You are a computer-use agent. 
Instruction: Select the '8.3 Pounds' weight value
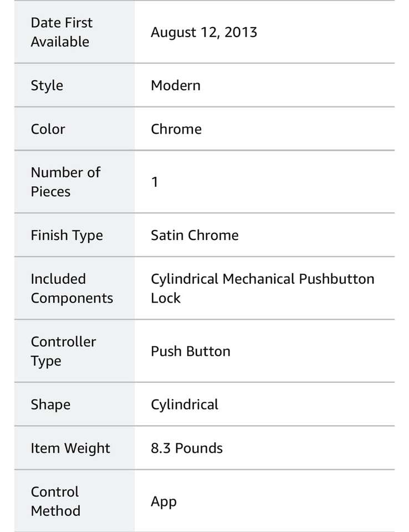[186, 448]
